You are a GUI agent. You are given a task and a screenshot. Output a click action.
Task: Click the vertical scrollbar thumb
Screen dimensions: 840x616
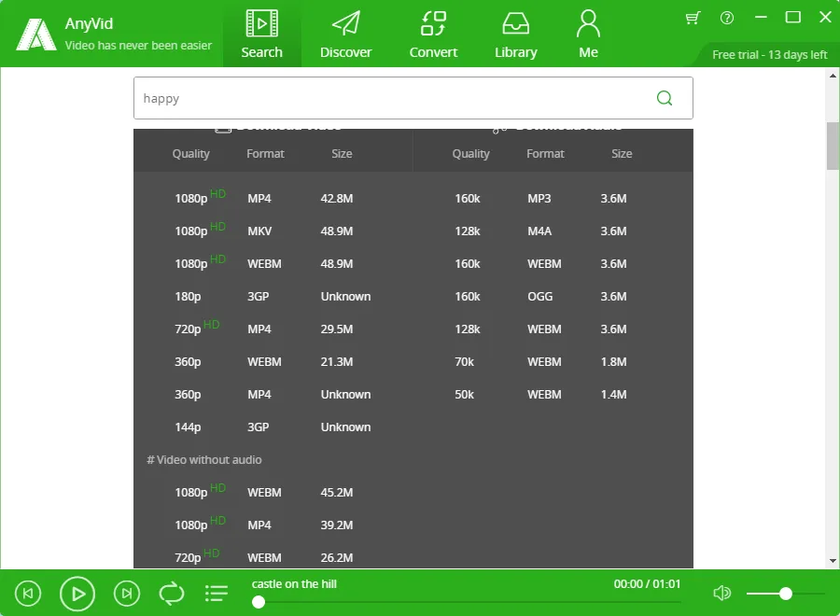(x=833, y=146)
